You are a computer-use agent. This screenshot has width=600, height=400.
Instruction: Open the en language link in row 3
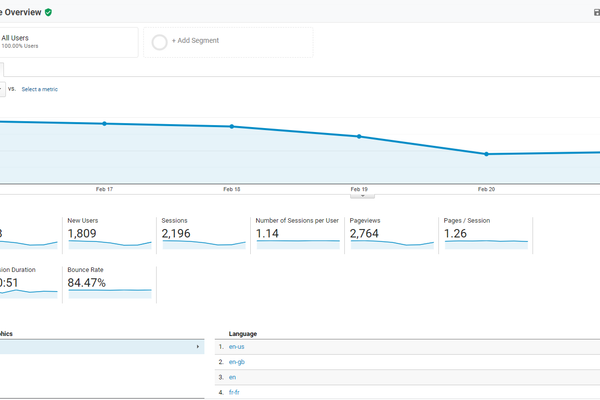[x=232, y=377]
